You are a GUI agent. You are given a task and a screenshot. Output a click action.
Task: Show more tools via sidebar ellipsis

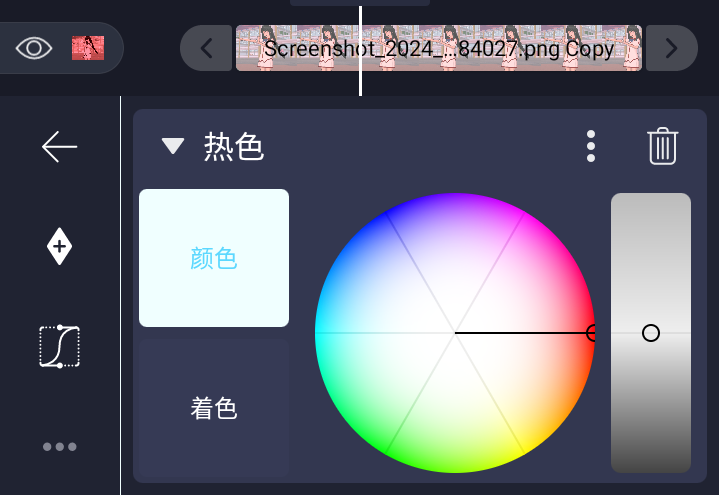point(59,447)
